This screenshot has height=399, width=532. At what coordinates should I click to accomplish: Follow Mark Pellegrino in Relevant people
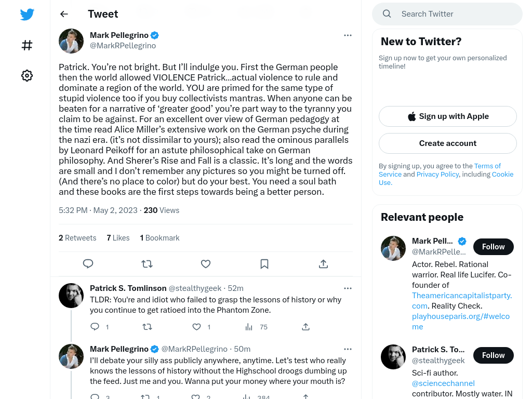coord(494,247)
